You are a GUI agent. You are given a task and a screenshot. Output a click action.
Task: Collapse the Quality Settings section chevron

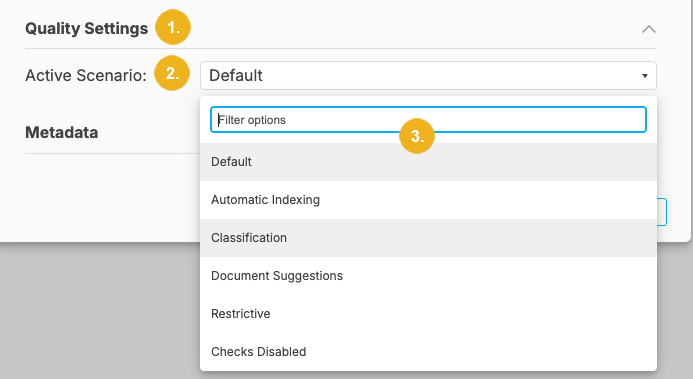[x=648, y=29]
